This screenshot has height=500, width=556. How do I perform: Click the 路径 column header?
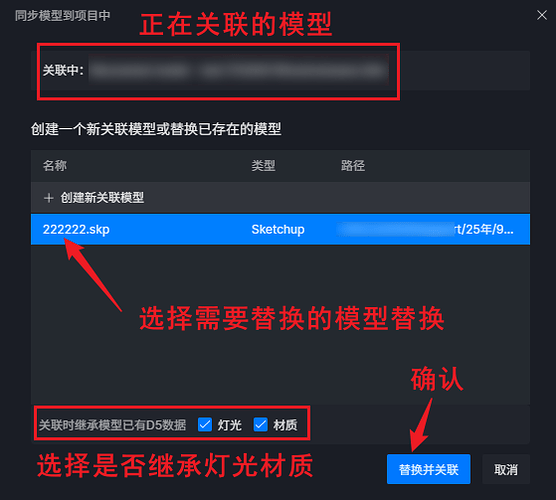click(352, 166)
